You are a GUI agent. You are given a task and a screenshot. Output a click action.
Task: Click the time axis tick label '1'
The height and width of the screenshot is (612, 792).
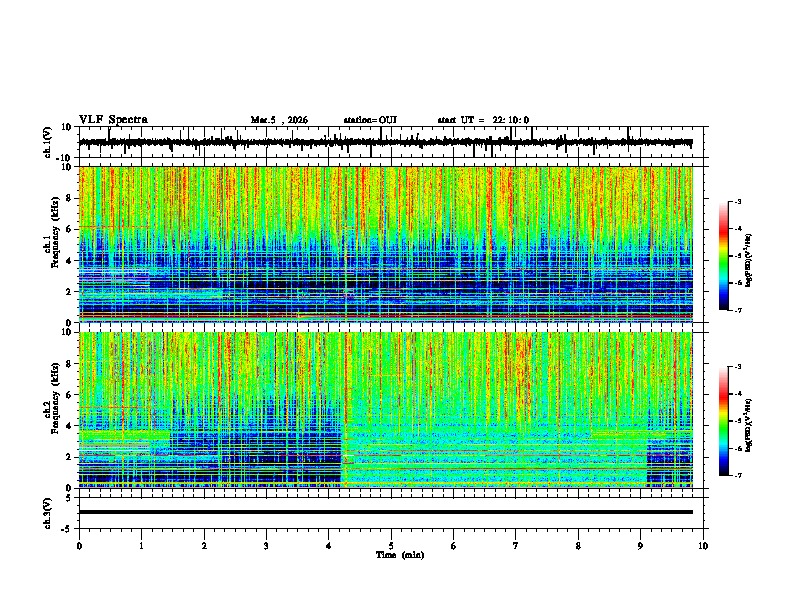point(141,546)
